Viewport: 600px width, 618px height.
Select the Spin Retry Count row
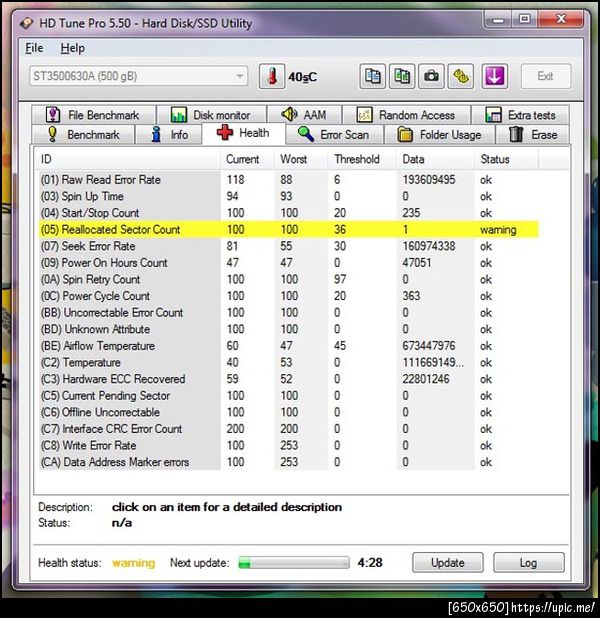[289, 279]
